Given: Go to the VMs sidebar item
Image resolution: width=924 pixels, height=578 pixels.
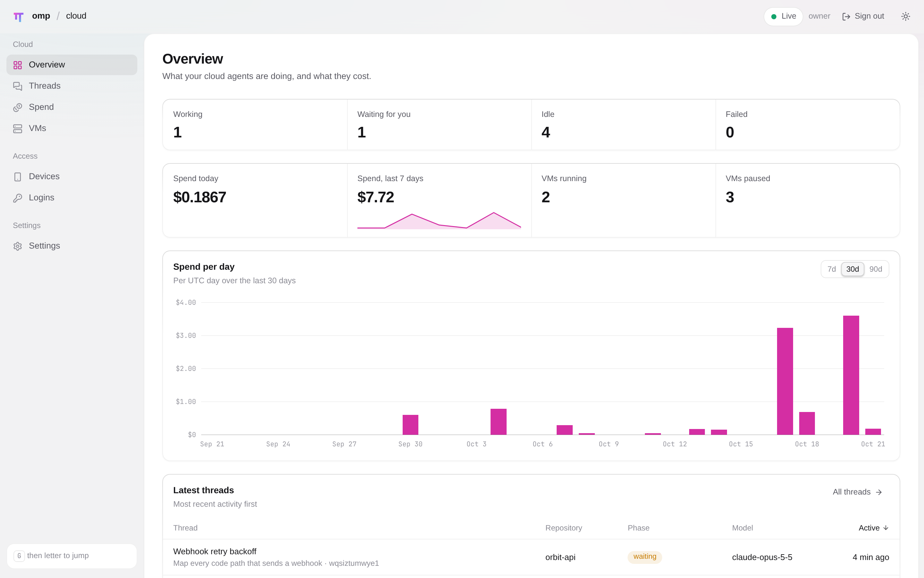Looking at the screenshot, I should [72, 128].
